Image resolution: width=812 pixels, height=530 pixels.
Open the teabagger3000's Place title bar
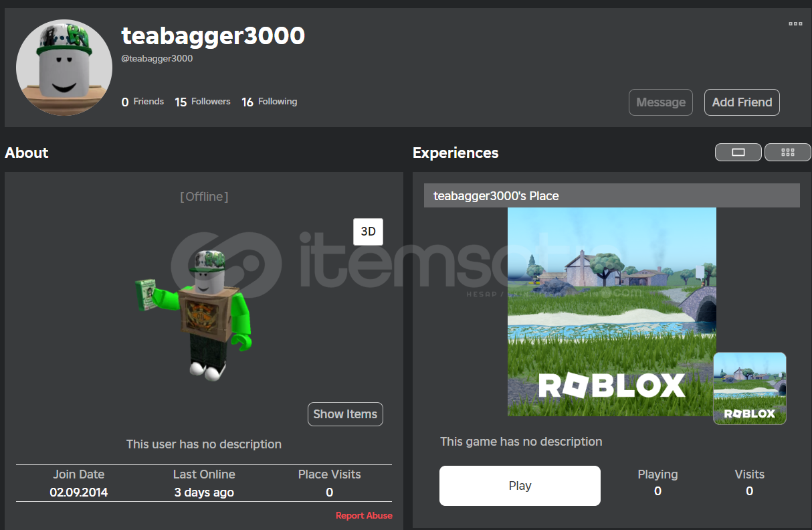[x=612, y=195]
